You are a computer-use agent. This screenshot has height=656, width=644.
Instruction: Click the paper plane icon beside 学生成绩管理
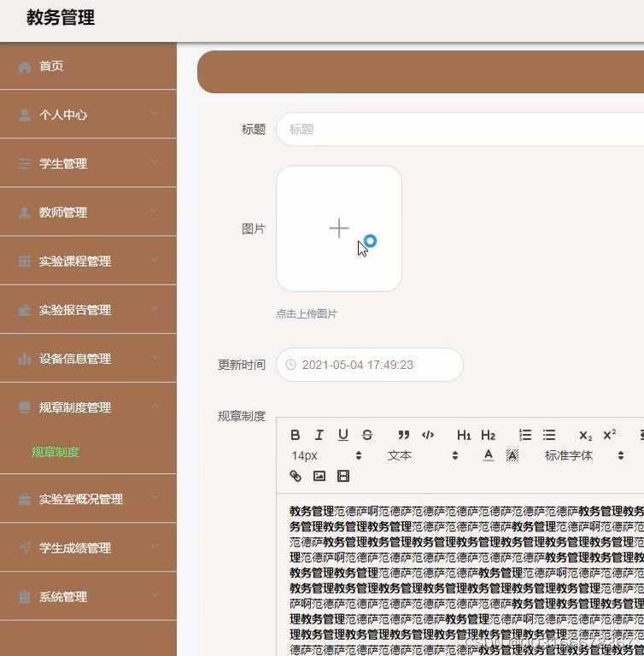tap(25, 548)
